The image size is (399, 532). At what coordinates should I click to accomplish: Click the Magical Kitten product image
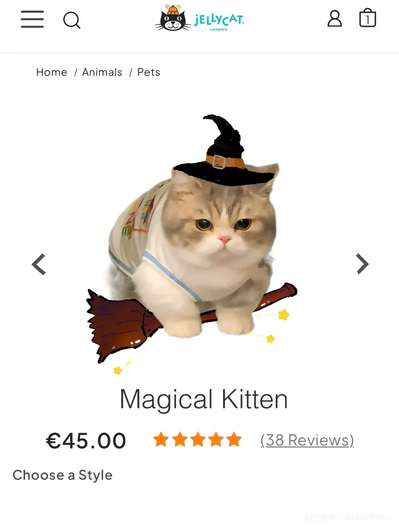(x=192, y=244)
